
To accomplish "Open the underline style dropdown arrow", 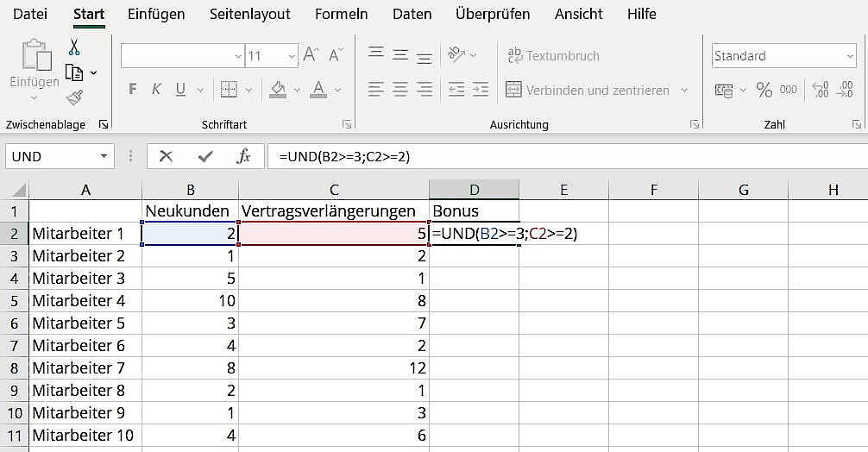I will [200, 90].
